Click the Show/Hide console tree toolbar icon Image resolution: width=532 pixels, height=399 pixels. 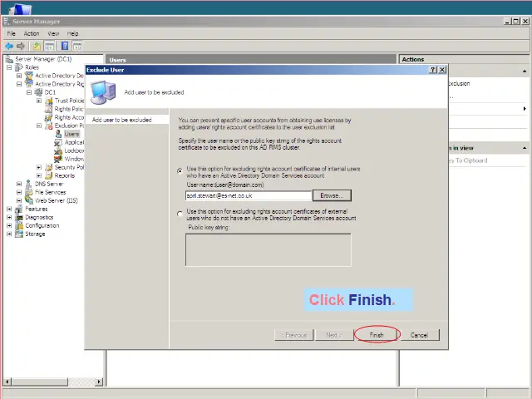point(50,46)
